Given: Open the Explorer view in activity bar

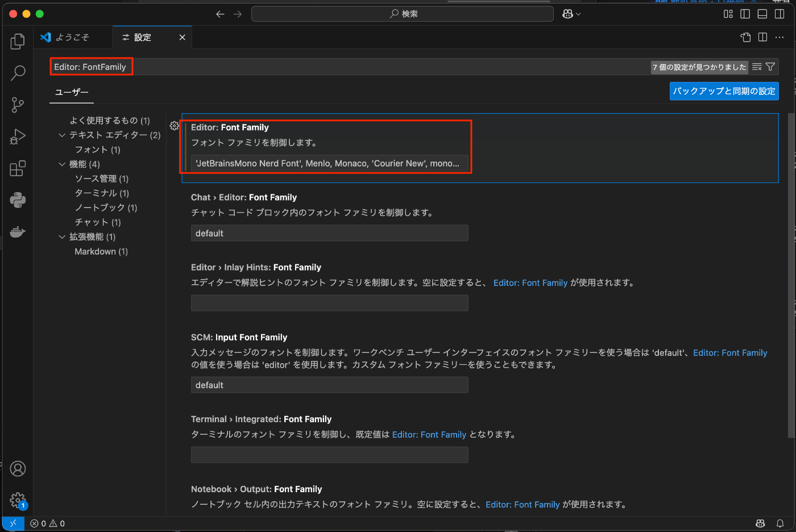Looking at the screenshot, I should pyautogui.click(x=18, y=41).
